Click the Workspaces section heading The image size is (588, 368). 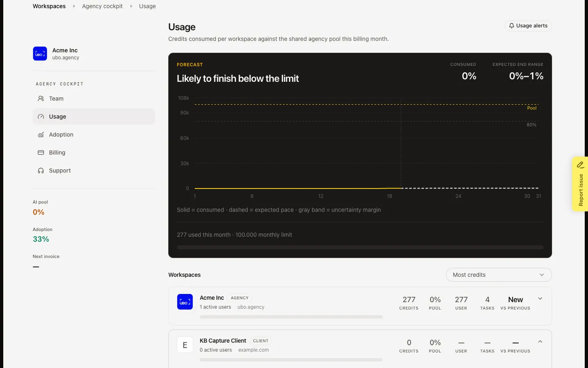[x=185, y=275]
